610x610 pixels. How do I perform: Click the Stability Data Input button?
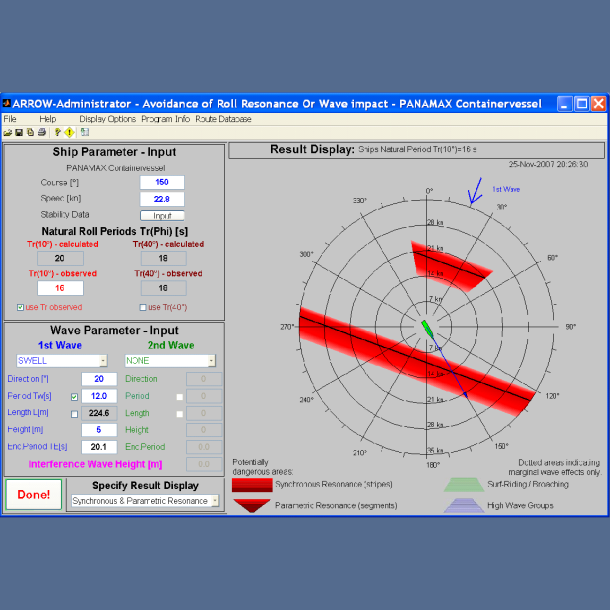pyautogui.click(x=162, y=215)
